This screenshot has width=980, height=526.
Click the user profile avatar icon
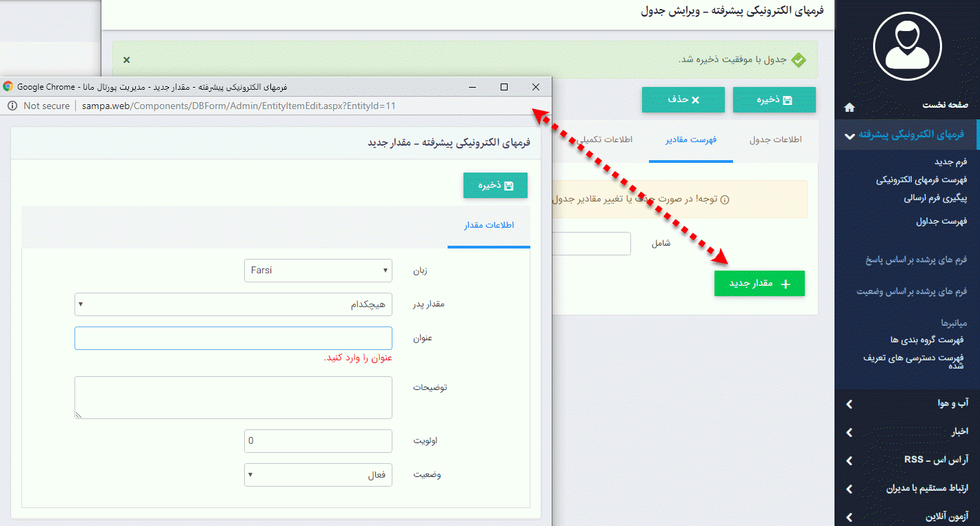[x=907, y=44]
